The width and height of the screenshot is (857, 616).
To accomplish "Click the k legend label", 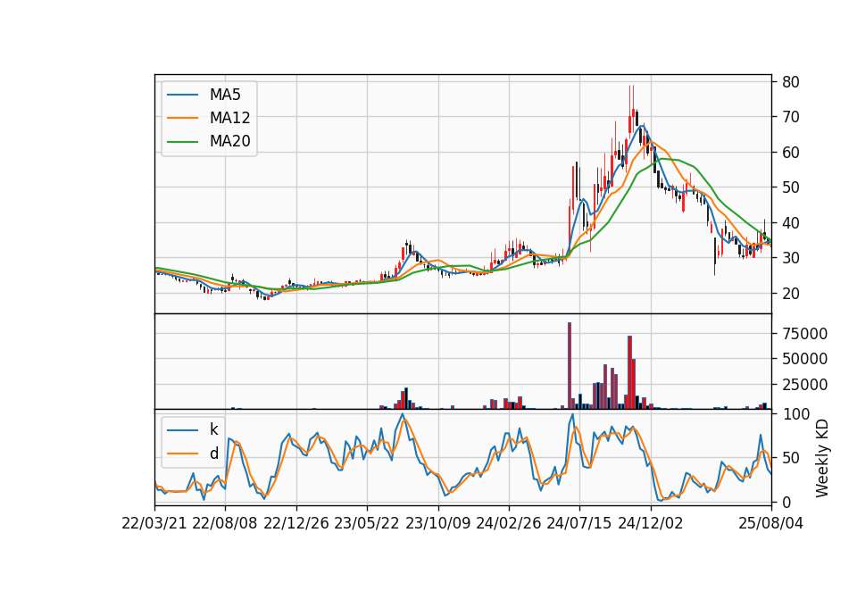I will pos(213,429).
